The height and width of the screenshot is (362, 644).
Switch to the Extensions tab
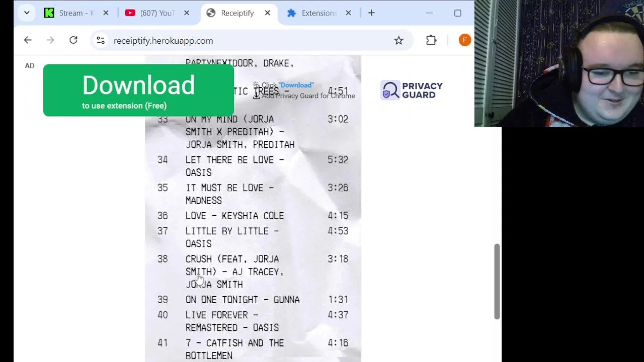pos(319,13)
